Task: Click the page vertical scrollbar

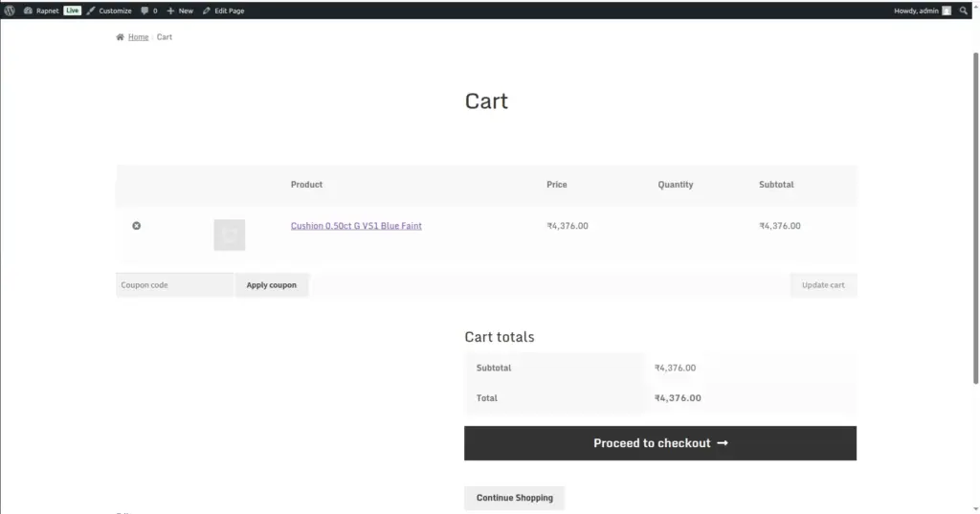Action: tap(975, 217)
